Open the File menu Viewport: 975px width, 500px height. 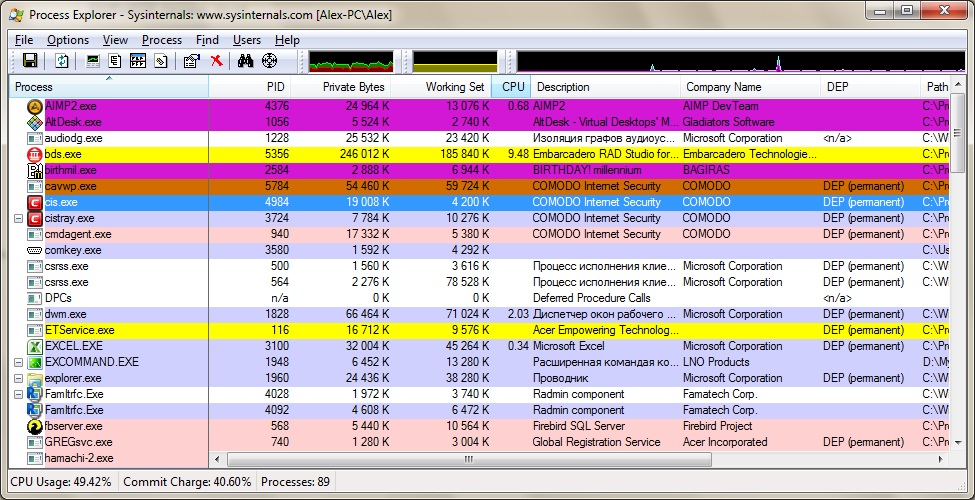click(24, 40)
